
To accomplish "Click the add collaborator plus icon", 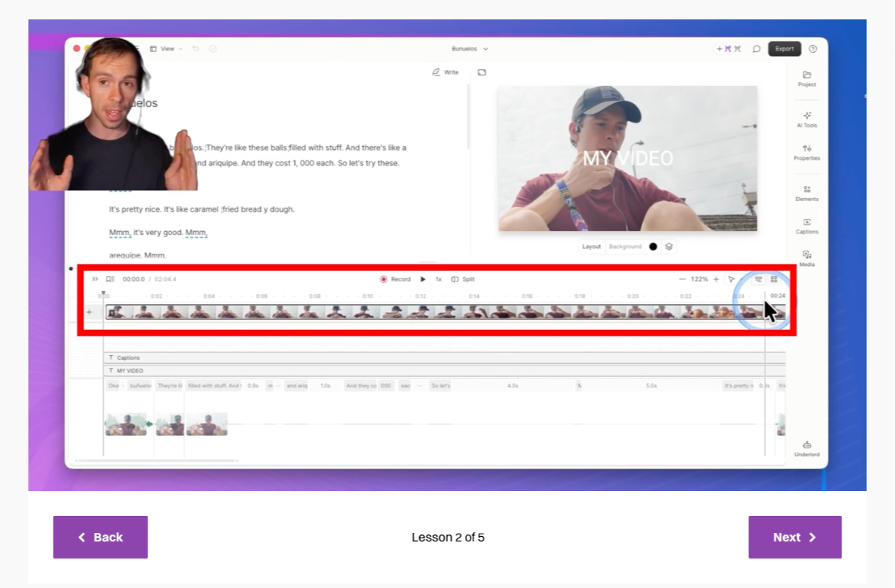I will pyautogui.click(x=720, y=49).
